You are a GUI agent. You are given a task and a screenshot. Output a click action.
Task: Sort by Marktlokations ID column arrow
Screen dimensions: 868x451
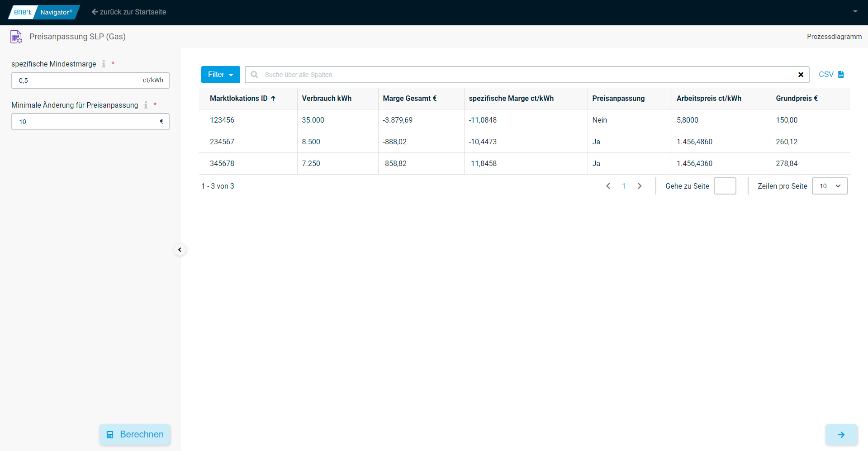[x=273, y=98]
